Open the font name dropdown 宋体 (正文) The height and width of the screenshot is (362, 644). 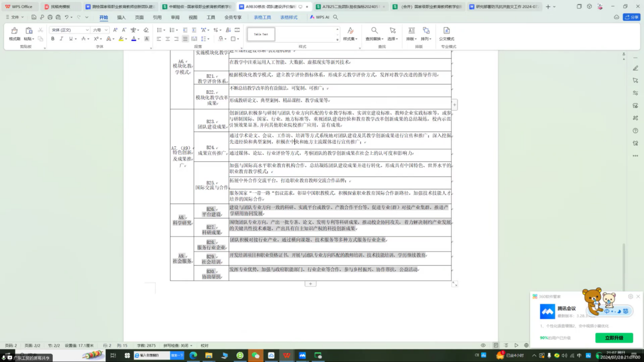pos(70,30)
